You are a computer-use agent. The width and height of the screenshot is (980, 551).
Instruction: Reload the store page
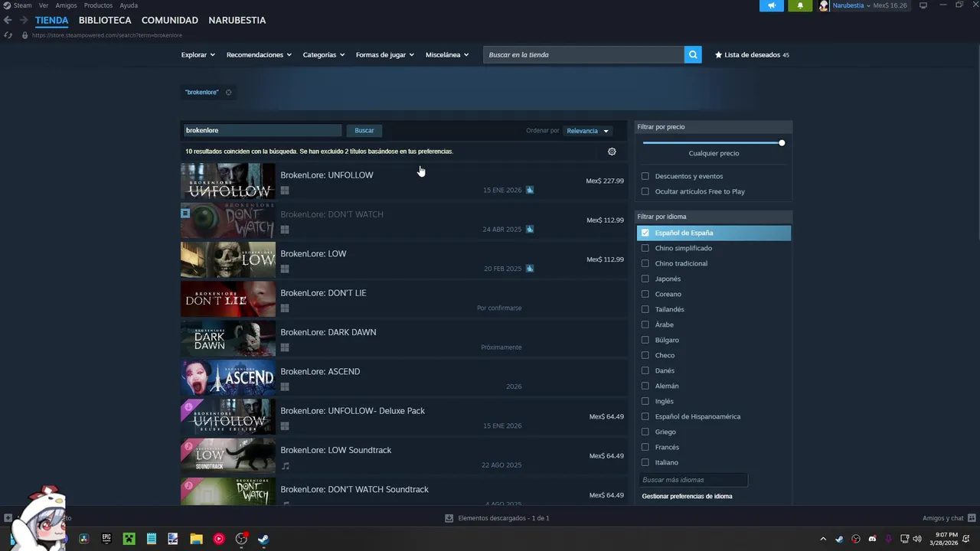[8, 35]
